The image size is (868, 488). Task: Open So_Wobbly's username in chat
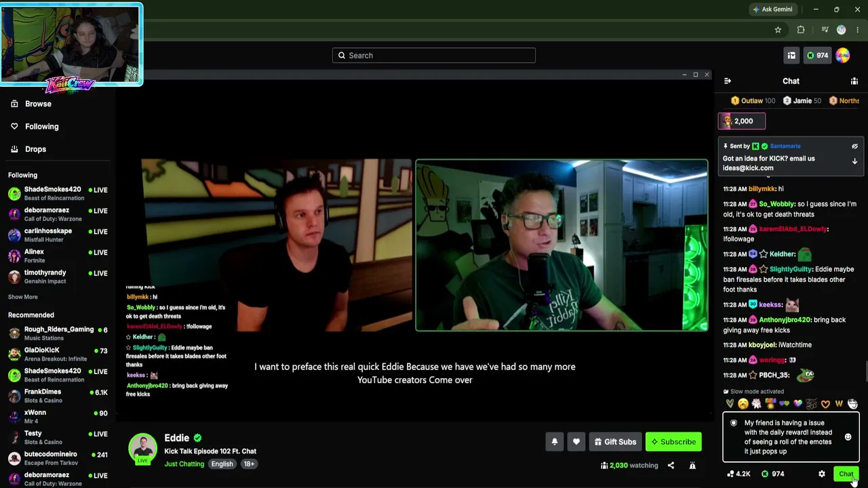tap(776, 204)
